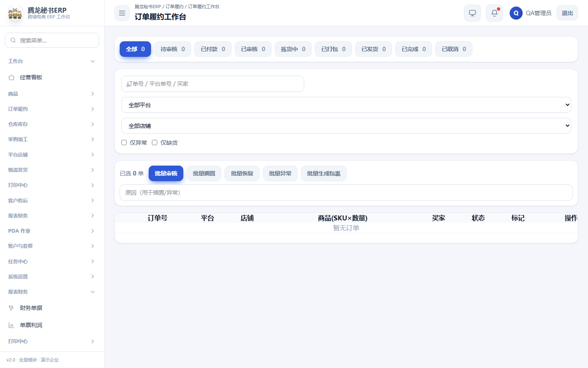Image resolution: width=588 pixels, height=368 pixels.
Task: Click the 批量异常 button
Action: (280, 173)
